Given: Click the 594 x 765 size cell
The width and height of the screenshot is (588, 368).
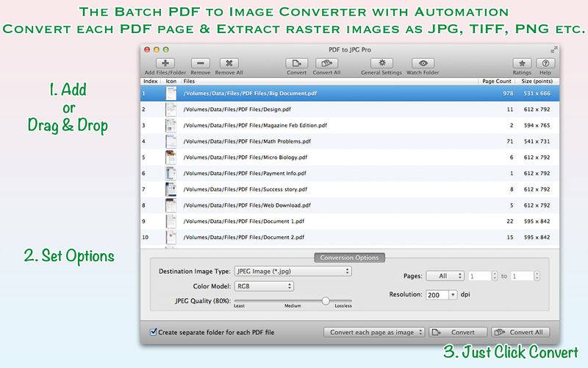Looking at the screenshot, I should click(x=537, y=125).
